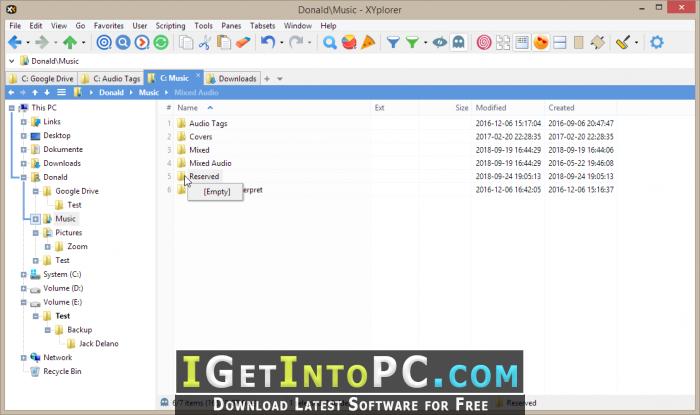Open Up button dropdown arrow

click(x=83, y=43)
